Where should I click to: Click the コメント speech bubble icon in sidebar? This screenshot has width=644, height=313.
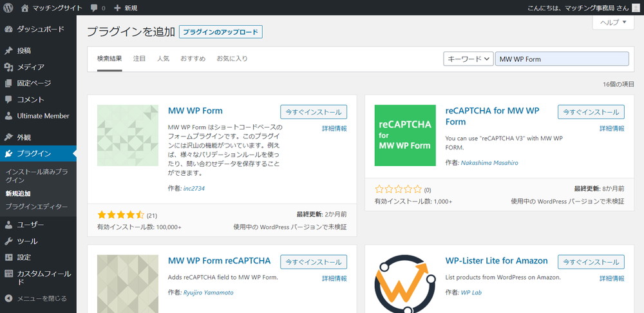pyautogui.click(x=8, y=100)
